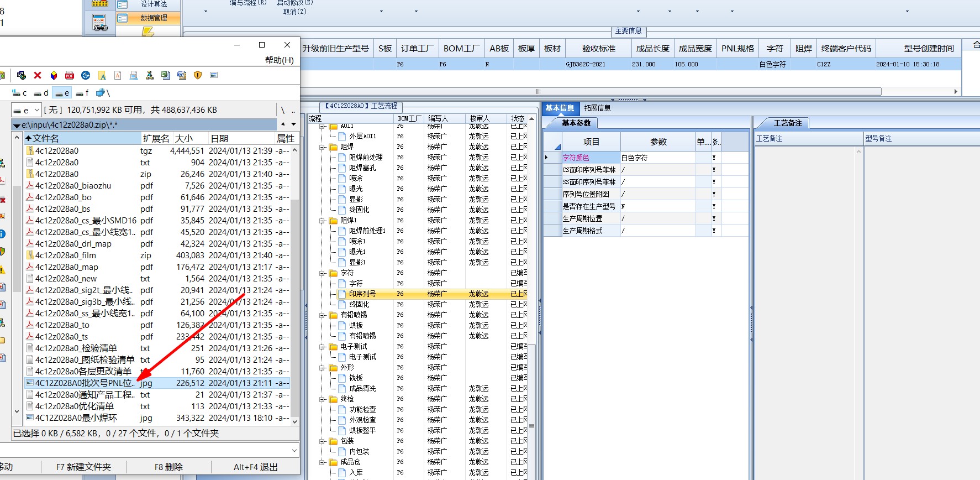Select the 工艺备注 tab
Viewport: 980px width, 480px height.
pyautogui.click(x=788, y=123)
